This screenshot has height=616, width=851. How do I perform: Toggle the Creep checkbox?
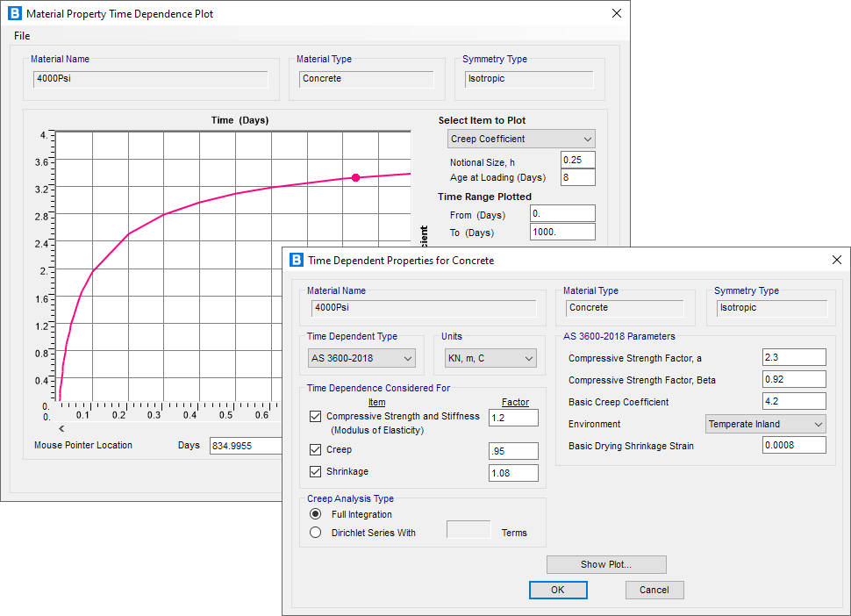(316, 450)
